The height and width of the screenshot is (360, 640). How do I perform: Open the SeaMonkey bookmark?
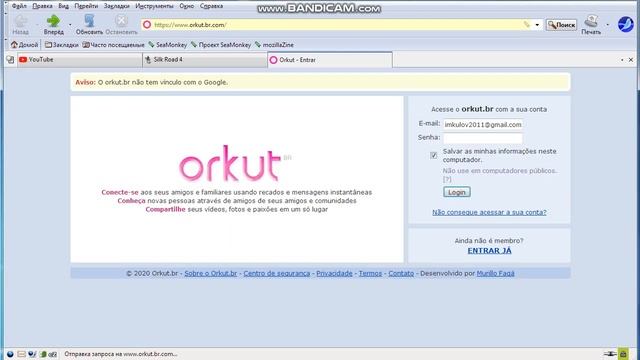coord(168,45)
